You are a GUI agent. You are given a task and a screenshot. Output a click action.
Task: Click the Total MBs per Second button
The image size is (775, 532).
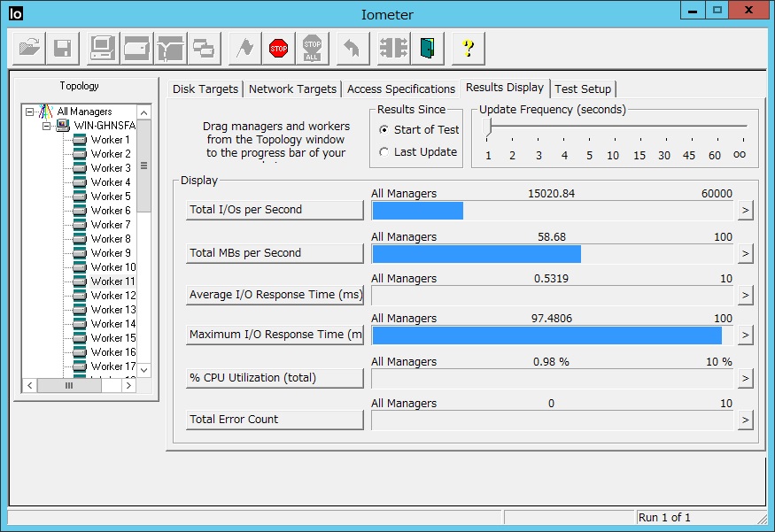pyautogui.click(x=275, y=253)
